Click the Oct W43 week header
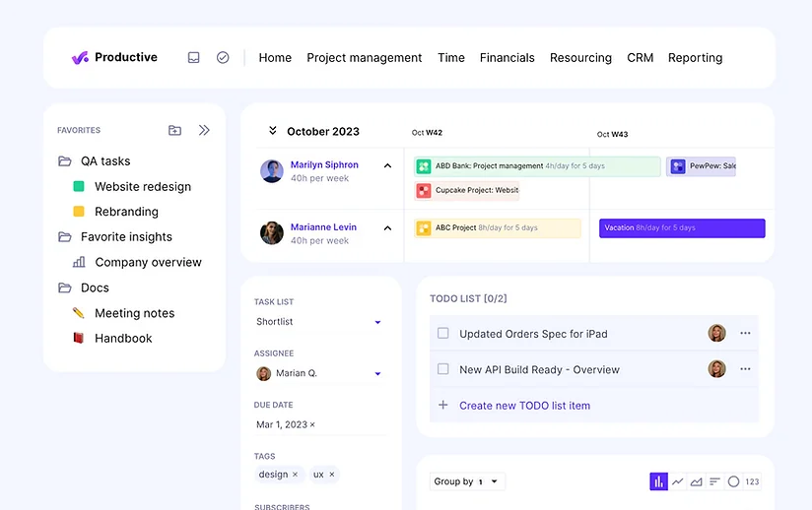812x510 pixels. pos(613,135)
